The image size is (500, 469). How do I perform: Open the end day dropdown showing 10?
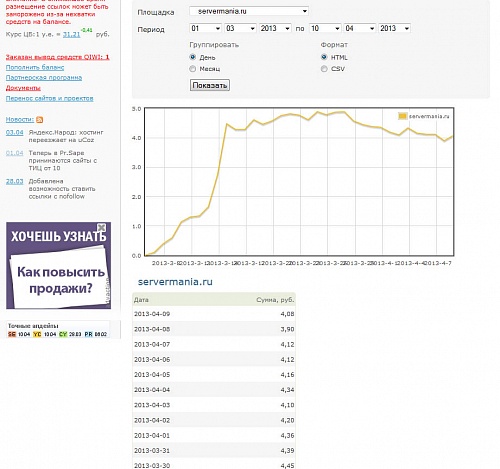click(325, 28)
